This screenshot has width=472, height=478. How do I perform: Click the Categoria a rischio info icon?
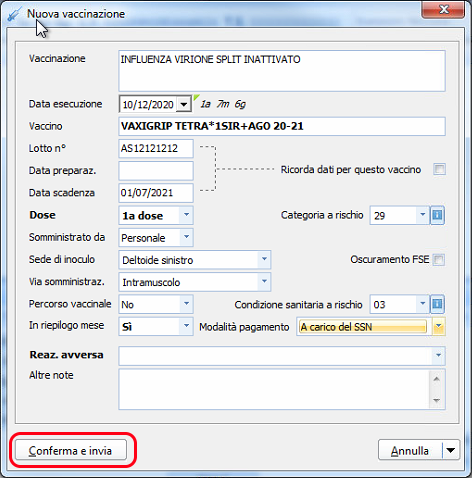point(437,215)
